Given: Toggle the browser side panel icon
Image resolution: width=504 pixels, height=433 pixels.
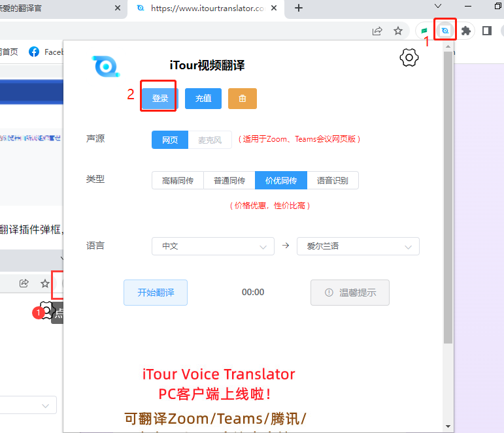Looking at the screenshot, I should [x=486, y=31].
